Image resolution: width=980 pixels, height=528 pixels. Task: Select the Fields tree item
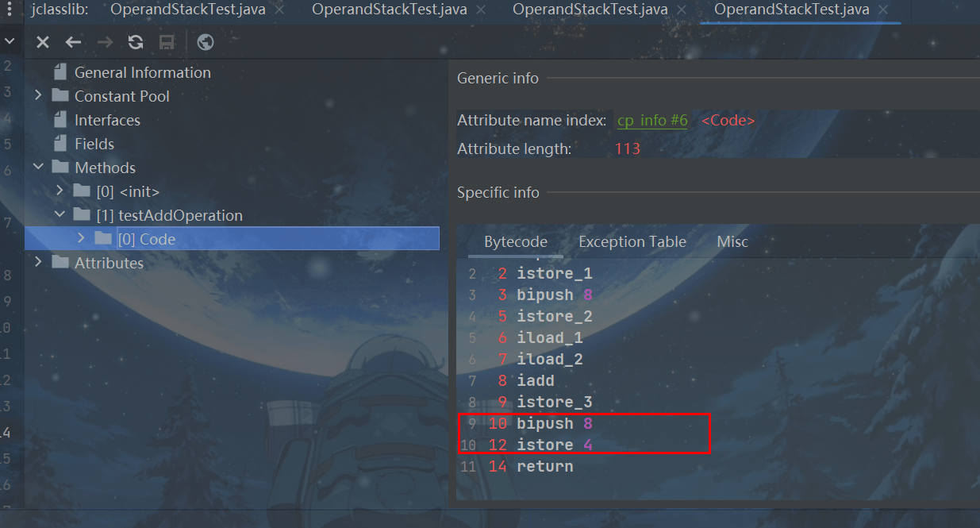click(x=94, y=144)
